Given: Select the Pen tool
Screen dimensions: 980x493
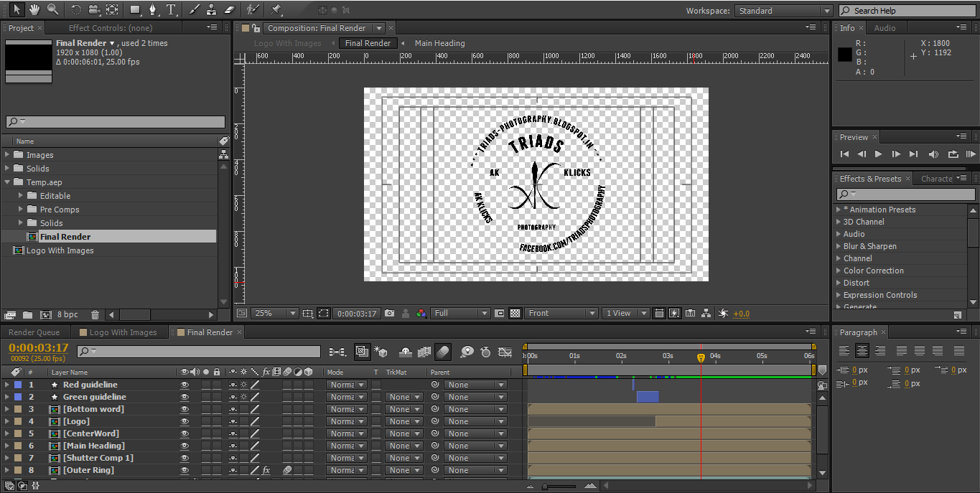Looking at the screenshot, I should pos(153,9).
